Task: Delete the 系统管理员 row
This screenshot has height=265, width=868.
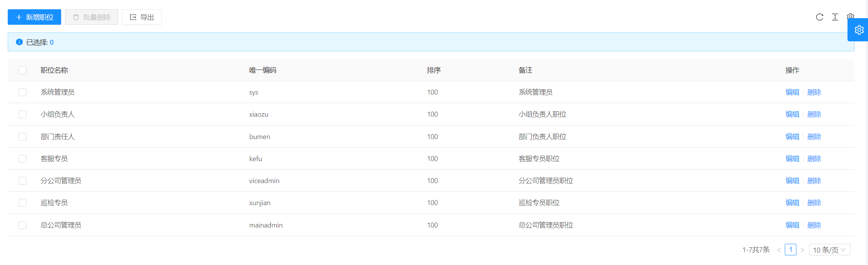Action: coord(814,92)
